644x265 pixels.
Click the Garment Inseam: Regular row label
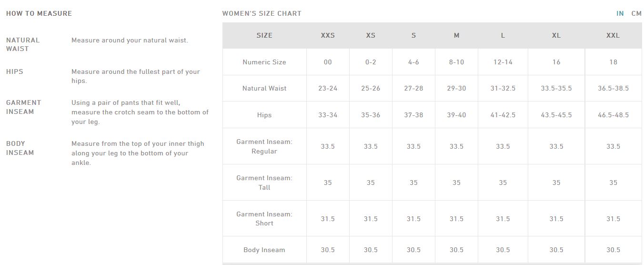(x=264, y=146)
